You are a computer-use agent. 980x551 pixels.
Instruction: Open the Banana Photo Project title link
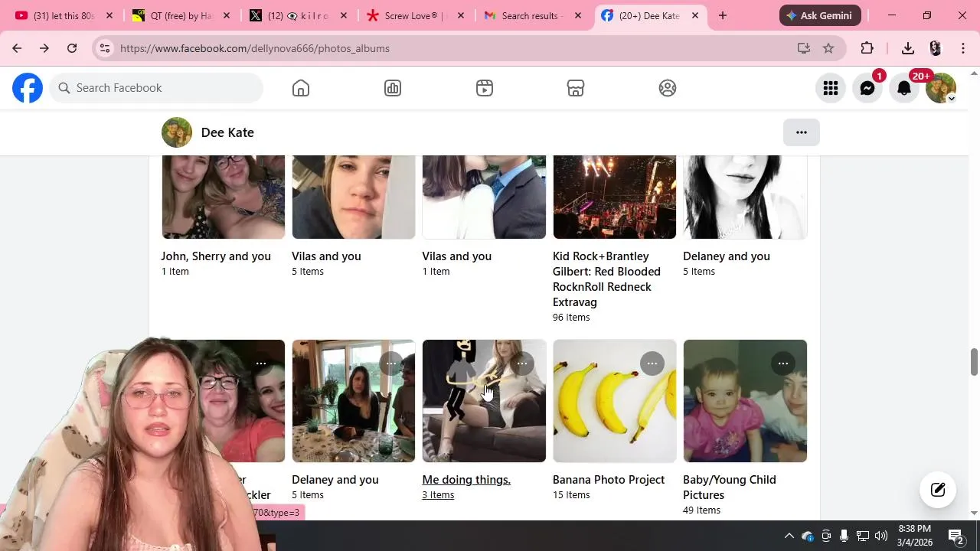[x=609, y=480]
